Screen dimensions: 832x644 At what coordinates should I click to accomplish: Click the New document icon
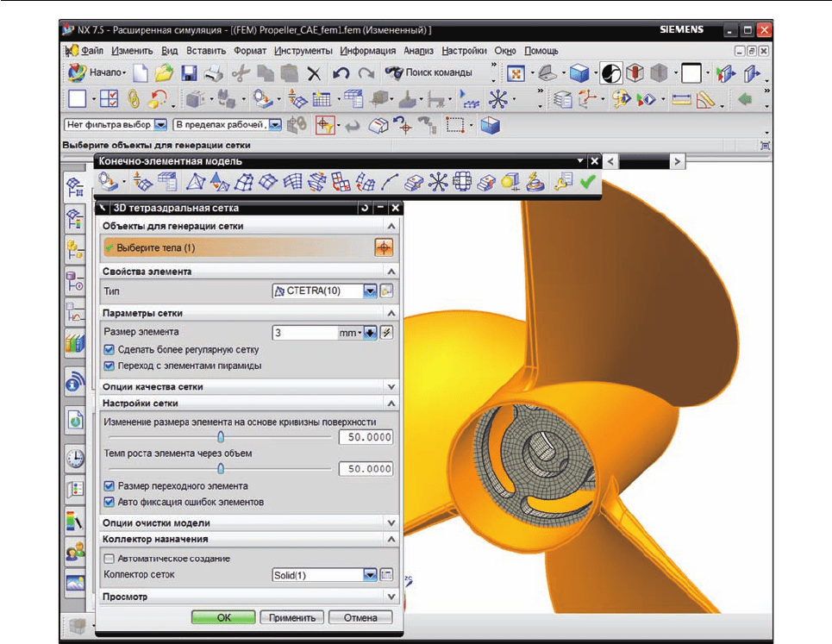tap(141, 73)
